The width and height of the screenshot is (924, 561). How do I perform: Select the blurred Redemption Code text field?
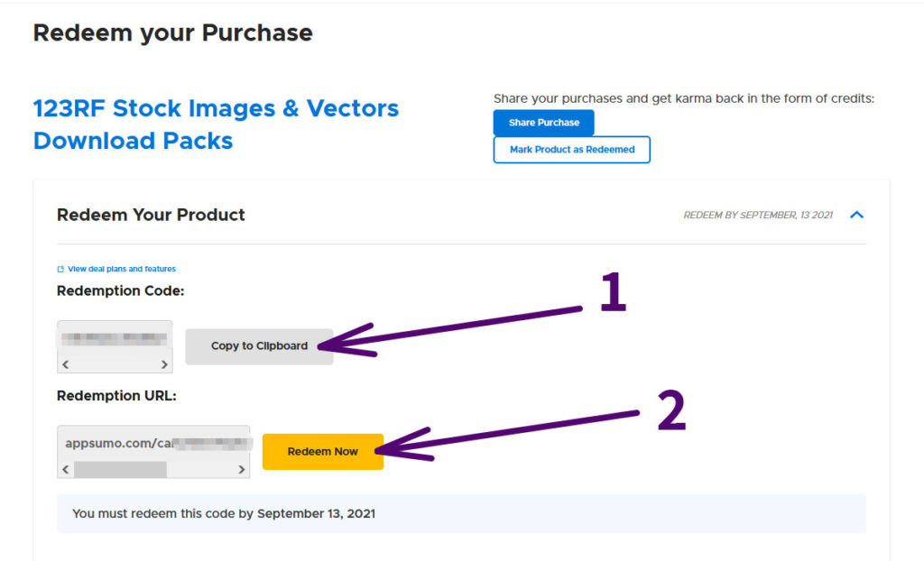point(115,339)
